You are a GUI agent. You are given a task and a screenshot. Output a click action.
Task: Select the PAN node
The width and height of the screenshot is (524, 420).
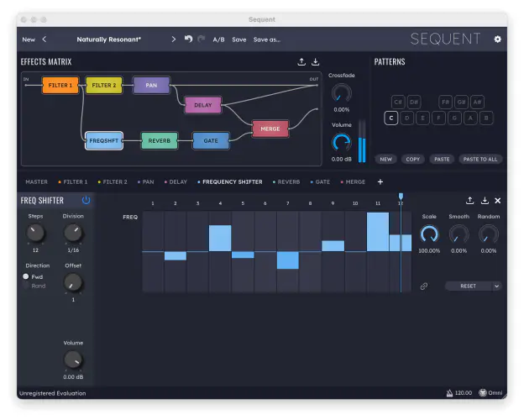[x=151, y=86]
